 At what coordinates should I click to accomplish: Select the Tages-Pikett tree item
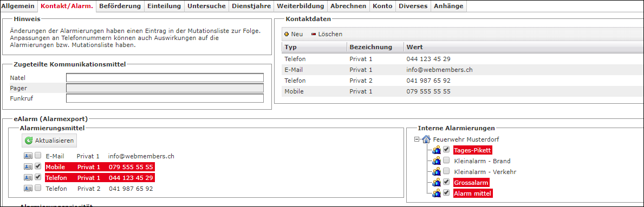tap(473, 150)
